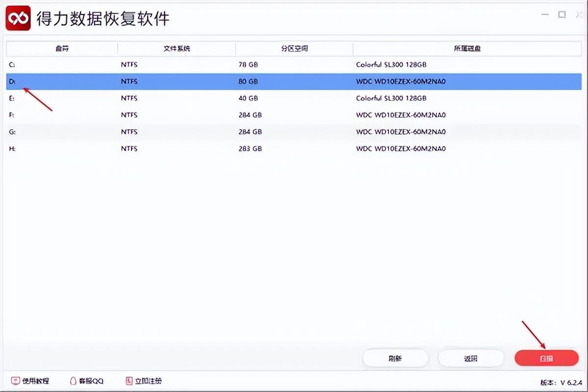The height and width of the screenshot is (392, 588).
Task: Open the 客服QQ support link
Action: tap(87, 381)
